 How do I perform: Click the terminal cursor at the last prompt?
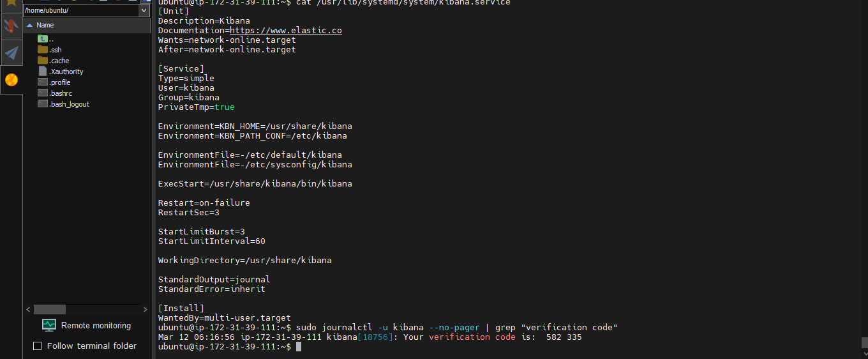[x=299, y=346]
